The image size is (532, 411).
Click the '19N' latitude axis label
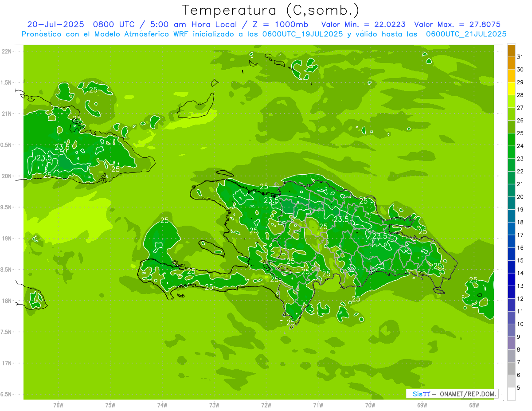pyautogui.click(x=7, y=239)
